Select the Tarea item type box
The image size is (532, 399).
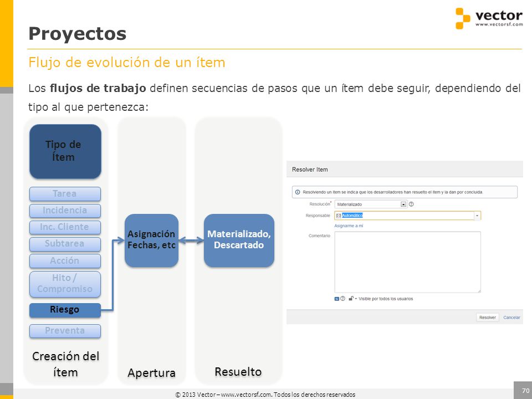pos(65,194)
